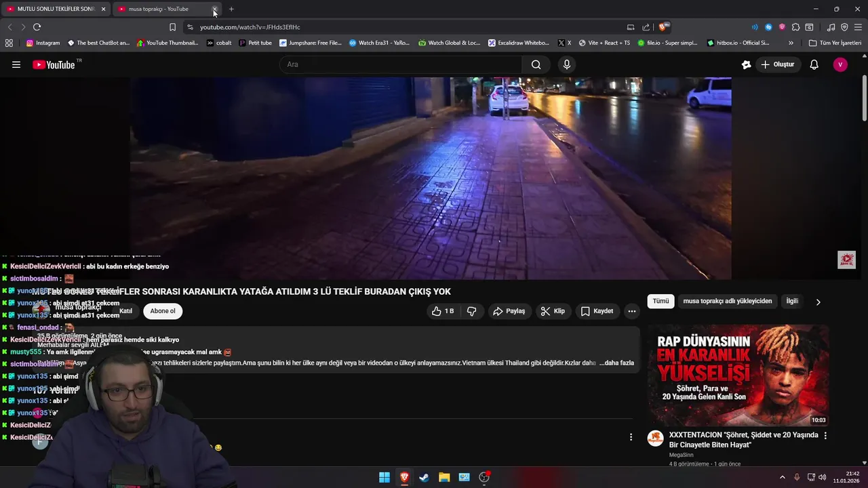Screen dimensions: 868x488
Task: Click the YouTube search input field
Action: tap(401, 64)
